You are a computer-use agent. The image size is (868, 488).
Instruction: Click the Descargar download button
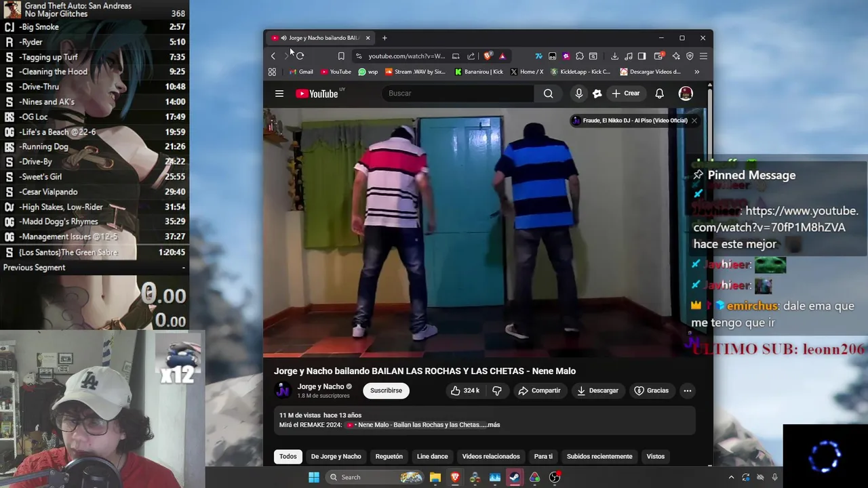[597, 390]
